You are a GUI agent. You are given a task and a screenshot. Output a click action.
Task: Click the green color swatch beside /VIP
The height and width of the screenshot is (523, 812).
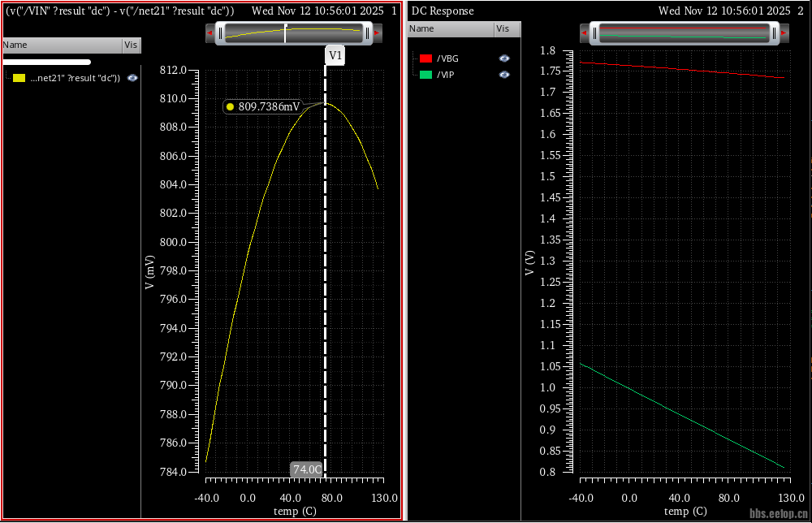[425, 75]
